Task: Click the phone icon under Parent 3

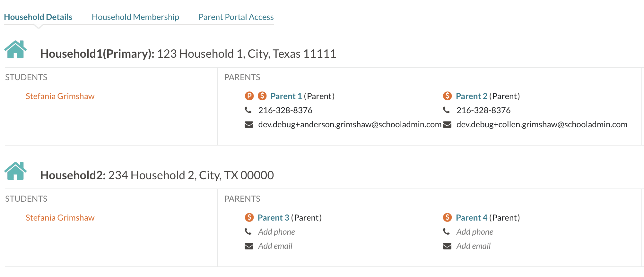Action: (248, 231)
